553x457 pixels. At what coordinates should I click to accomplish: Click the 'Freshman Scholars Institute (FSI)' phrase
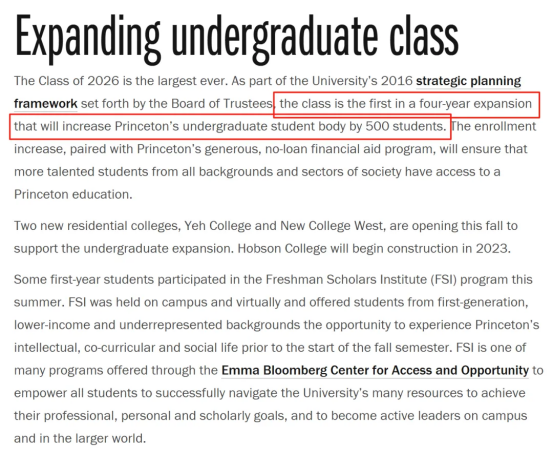tap(361, 280)
